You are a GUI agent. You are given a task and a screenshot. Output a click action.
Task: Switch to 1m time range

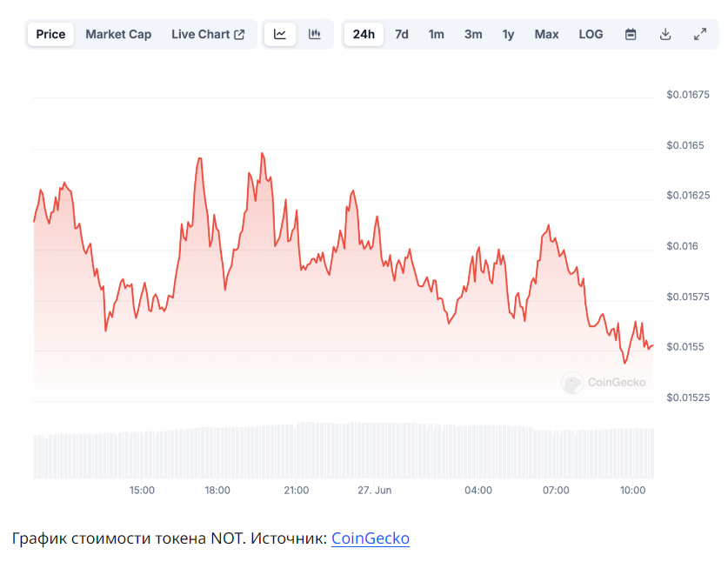point(436,35)
